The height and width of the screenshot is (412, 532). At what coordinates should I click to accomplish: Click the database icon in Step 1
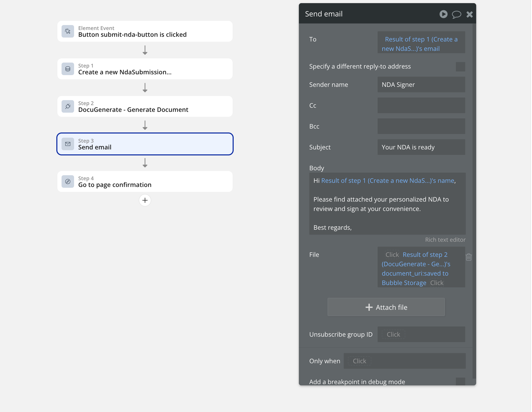68,69
